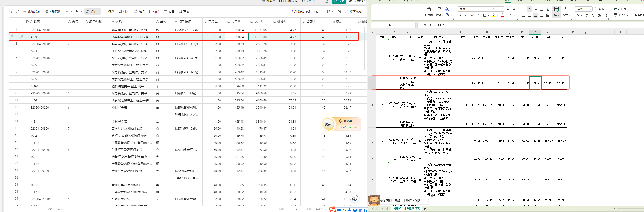Viewport: 644px width, 212px height.
Task: Apply percent style format
Action: (x=587, y=15)
